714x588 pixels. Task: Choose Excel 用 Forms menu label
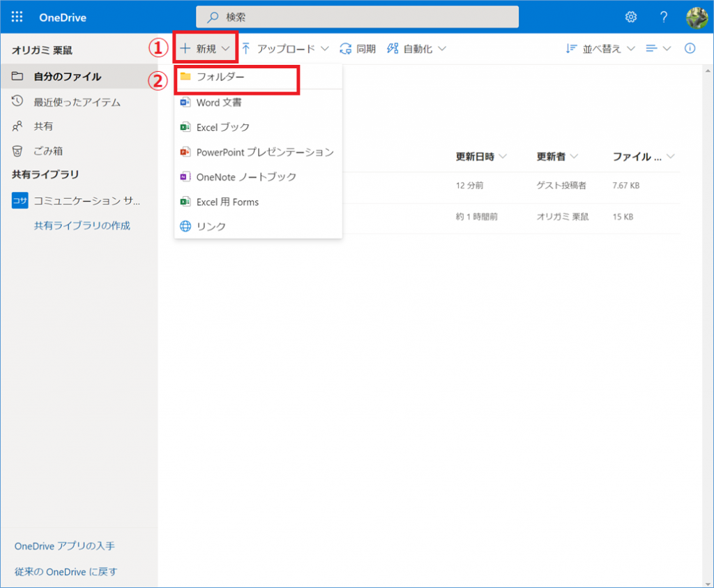[228, 202]
